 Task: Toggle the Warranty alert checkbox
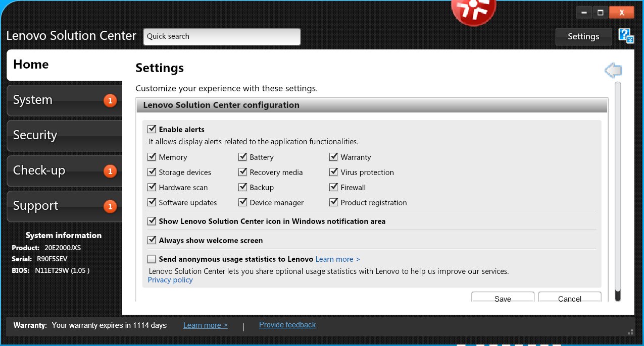pyautogui.click(x=333, y=157)
